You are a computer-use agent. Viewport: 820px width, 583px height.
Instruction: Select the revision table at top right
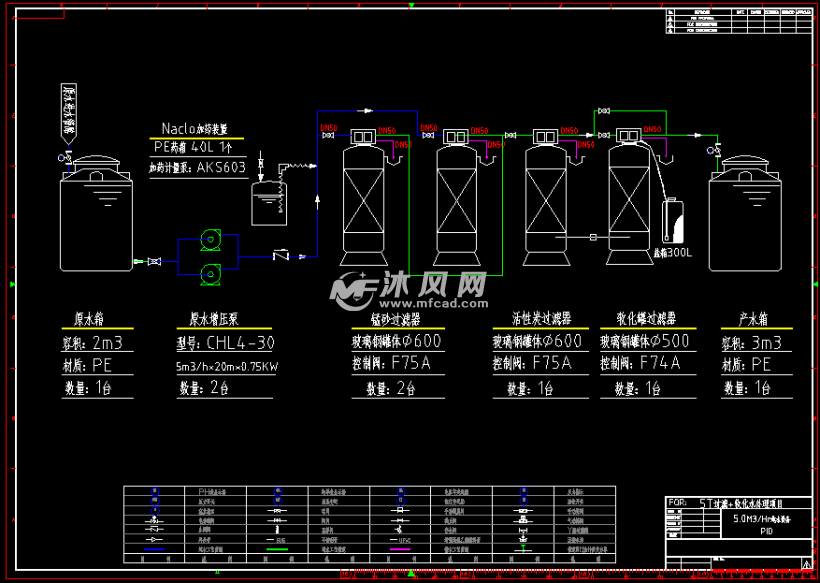click(738, 22)
